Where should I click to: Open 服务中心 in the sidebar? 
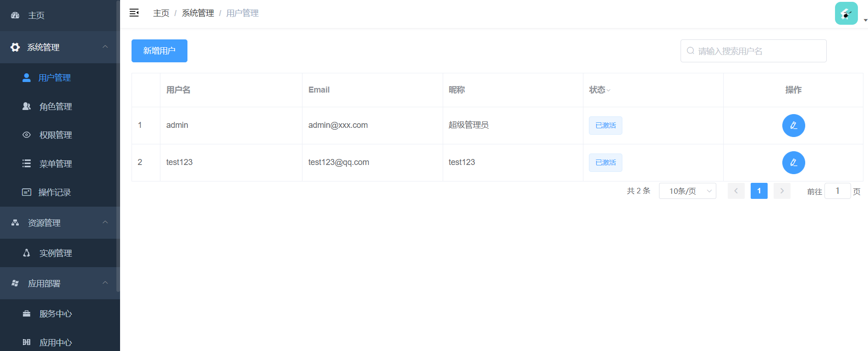[x=60, y=313]
